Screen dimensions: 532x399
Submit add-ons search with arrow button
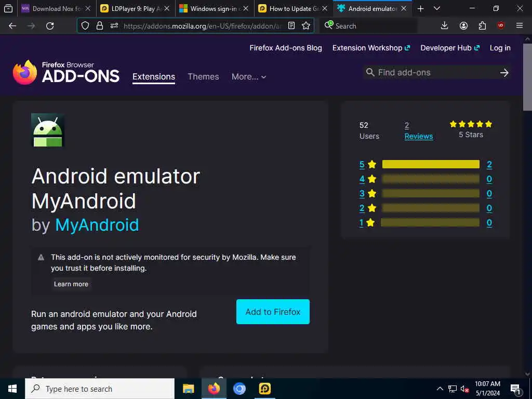504,72
